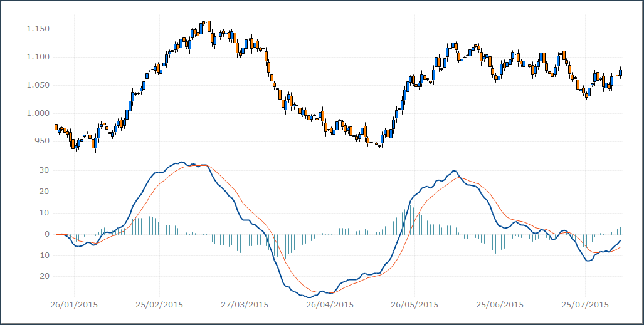This screenshot has height=325, width=644.
Task: Click the -10 MACD axis label
Action: [x=42, y=255]
